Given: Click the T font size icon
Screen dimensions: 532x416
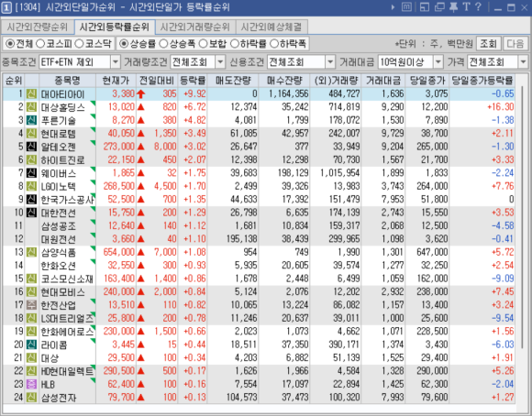Looking at the screenshot, I should point(466,7).
